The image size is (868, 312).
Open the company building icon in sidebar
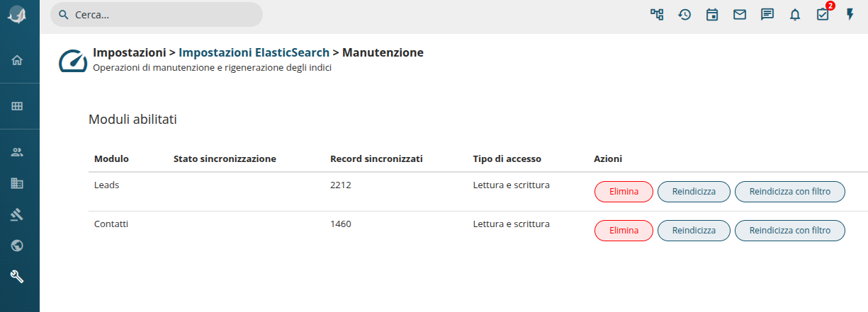click(x=18, y=183)
